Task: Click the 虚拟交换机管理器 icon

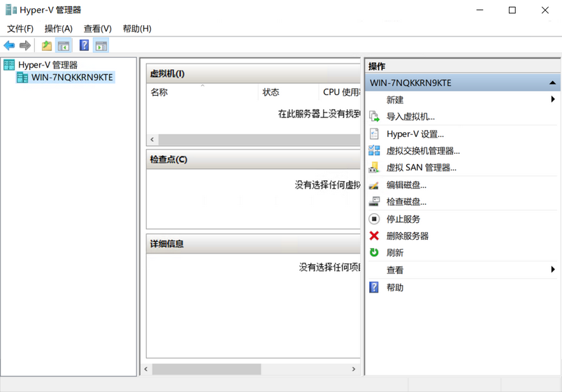Action: [374, 150]
